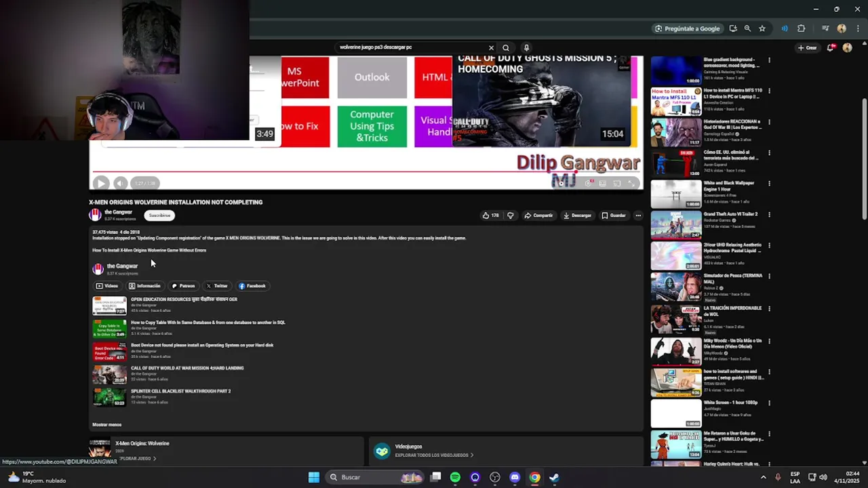Click the Crear create button

click(807, 47)
